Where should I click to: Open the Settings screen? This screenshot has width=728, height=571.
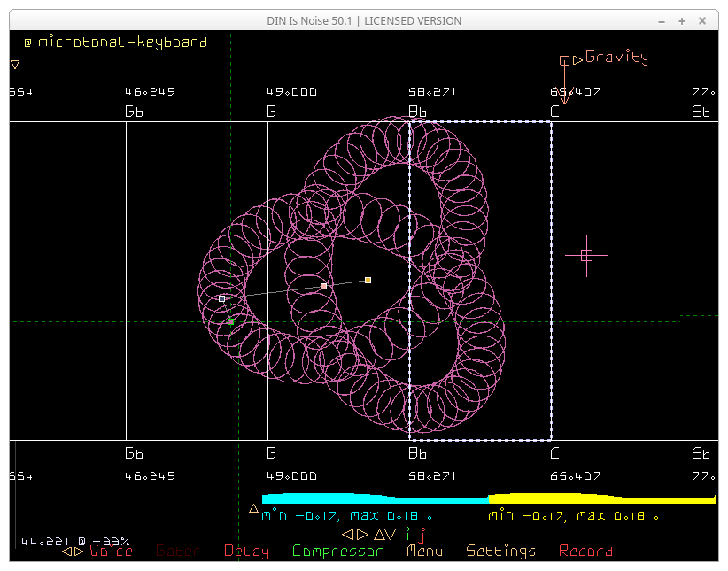500,552
